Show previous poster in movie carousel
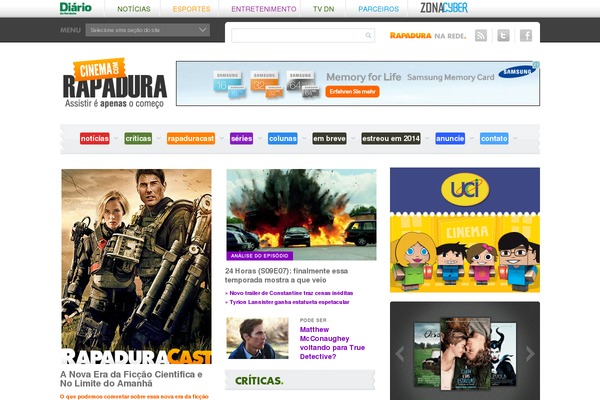 pyautogui.click(x=399, y=354)
